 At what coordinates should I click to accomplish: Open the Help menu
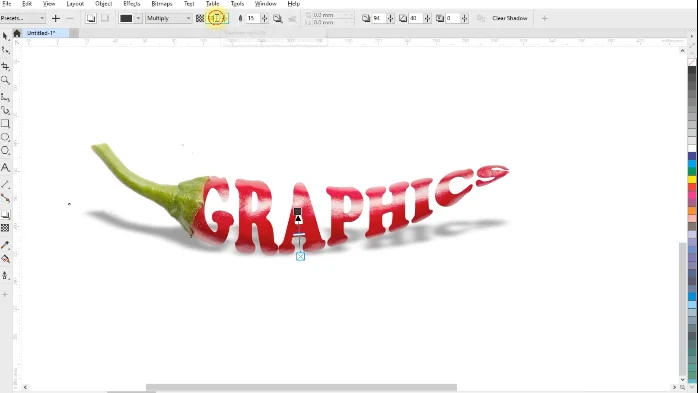click(293, 4)
